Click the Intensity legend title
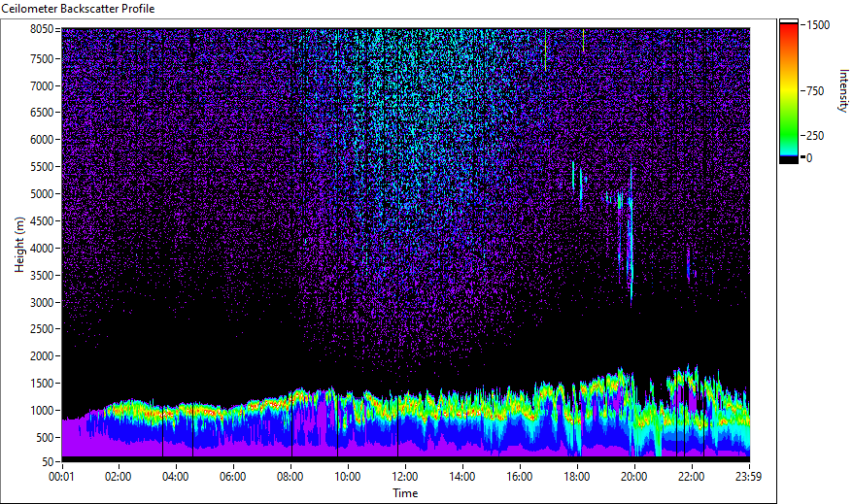The height and width of the screenshot is (504, 853). (x=843, y=90)
